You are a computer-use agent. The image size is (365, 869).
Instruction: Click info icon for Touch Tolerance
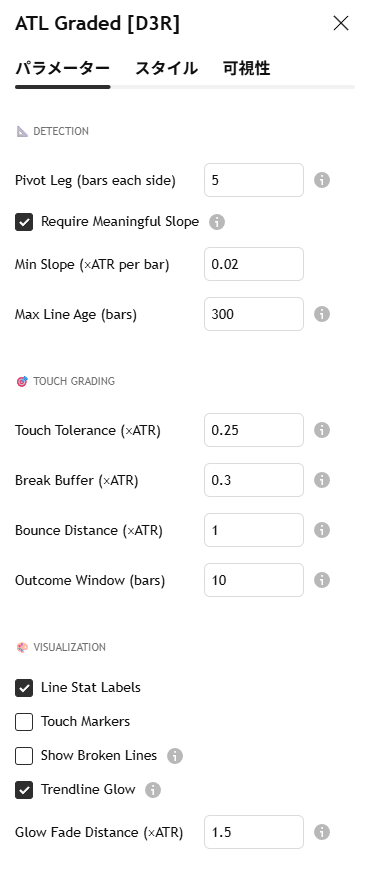click(x=322, y=430)
